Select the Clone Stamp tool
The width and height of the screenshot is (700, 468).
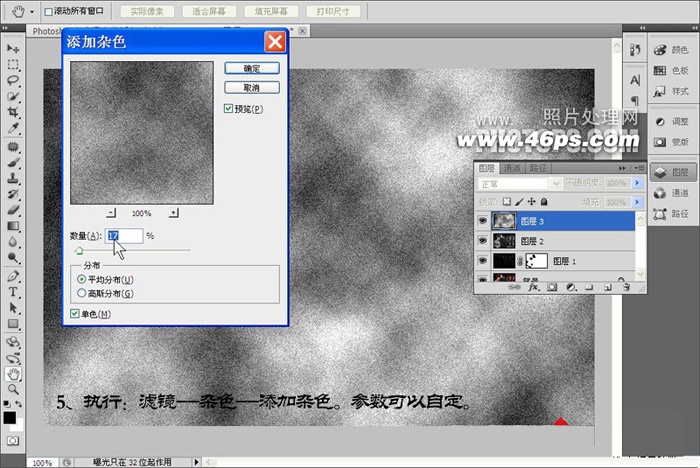tap(13, 178)
